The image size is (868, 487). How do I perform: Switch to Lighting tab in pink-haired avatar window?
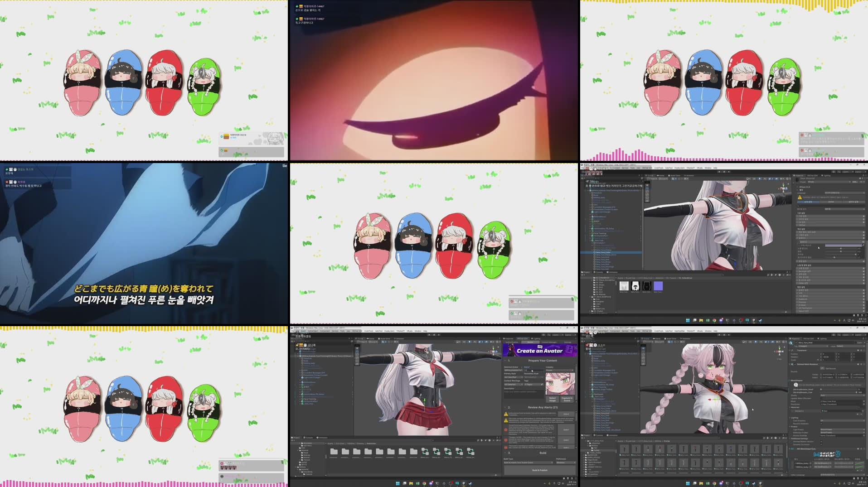[822, 338]
